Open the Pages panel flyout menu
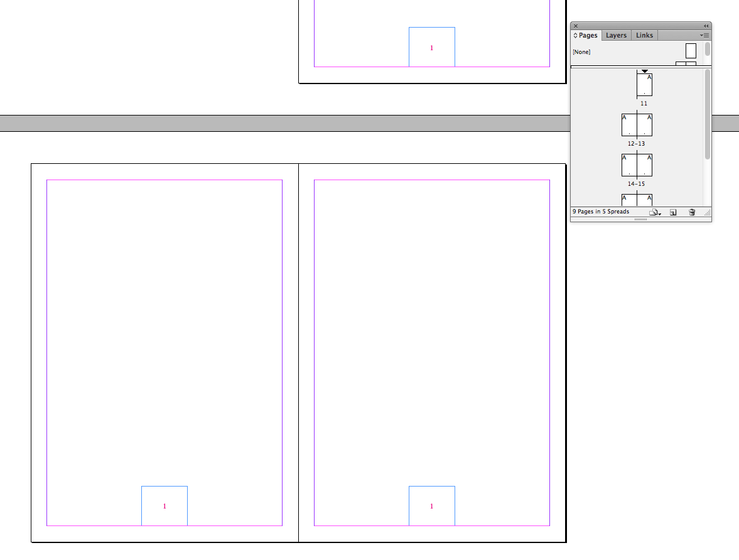Screen dimensions: 739x560 704,35
